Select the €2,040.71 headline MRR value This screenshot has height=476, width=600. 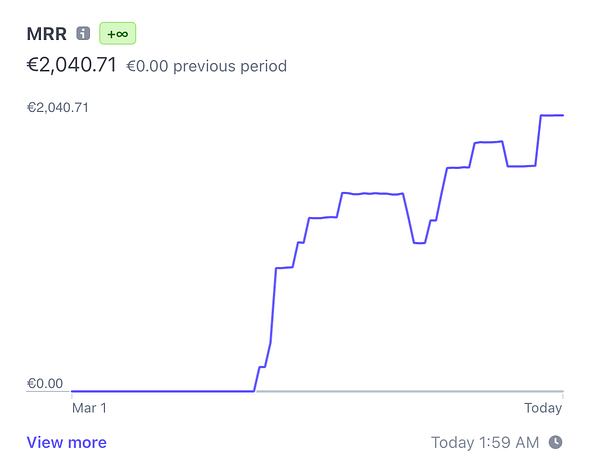[72, 66]
